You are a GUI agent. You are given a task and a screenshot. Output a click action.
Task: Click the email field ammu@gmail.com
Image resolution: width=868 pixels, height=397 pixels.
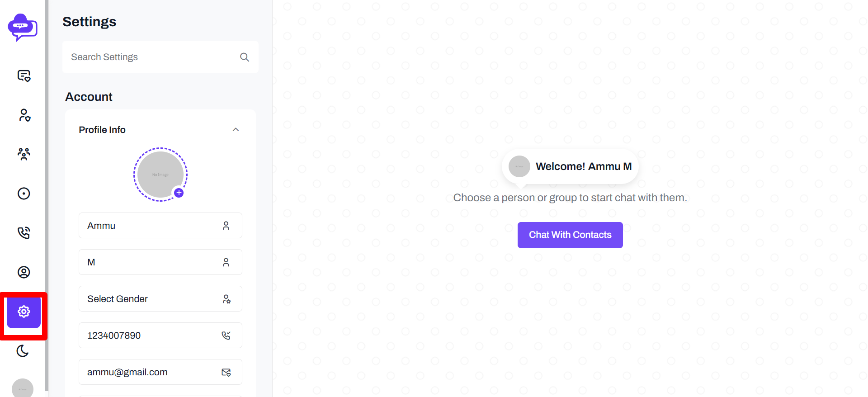(160, 372)
